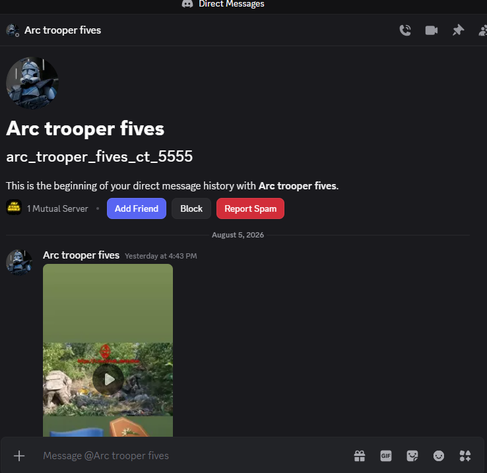Image resolution: width=487 pixels, height=473 pixels.
Task: Start a voice call with Arc trooper fives
Action: tap(405, 30)
